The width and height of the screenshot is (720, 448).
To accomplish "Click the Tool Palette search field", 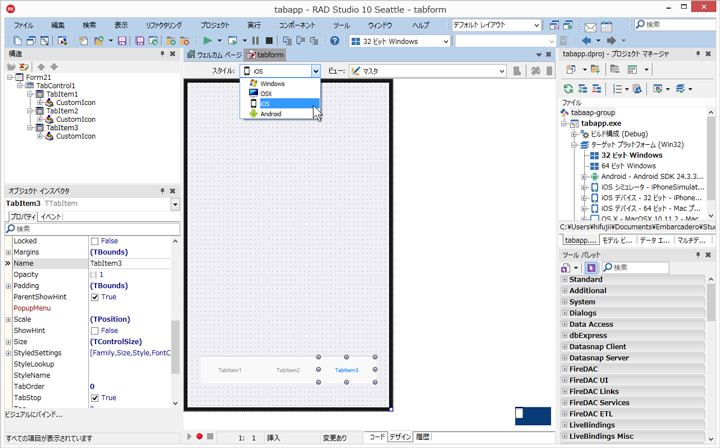I will 635,268.
